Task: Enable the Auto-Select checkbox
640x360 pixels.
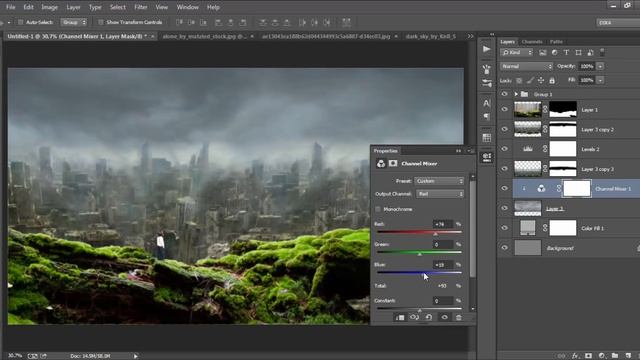Action: [x=20, y=22]
